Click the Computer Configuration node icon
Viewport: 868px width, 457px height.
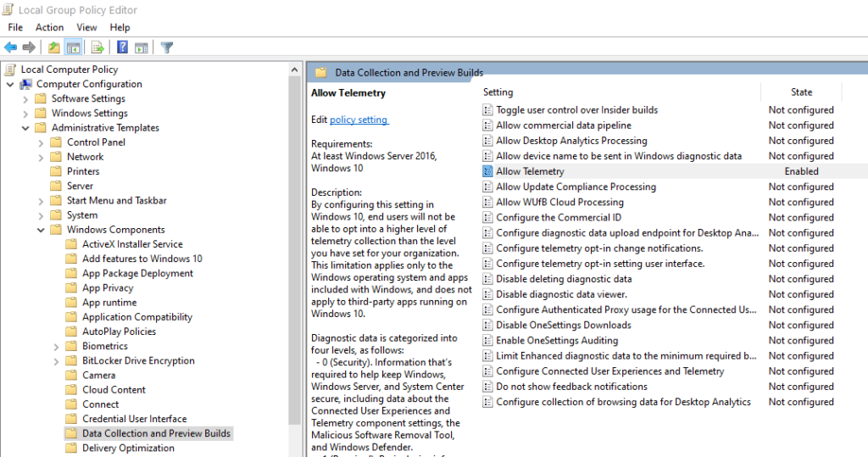tap(25, 84)
